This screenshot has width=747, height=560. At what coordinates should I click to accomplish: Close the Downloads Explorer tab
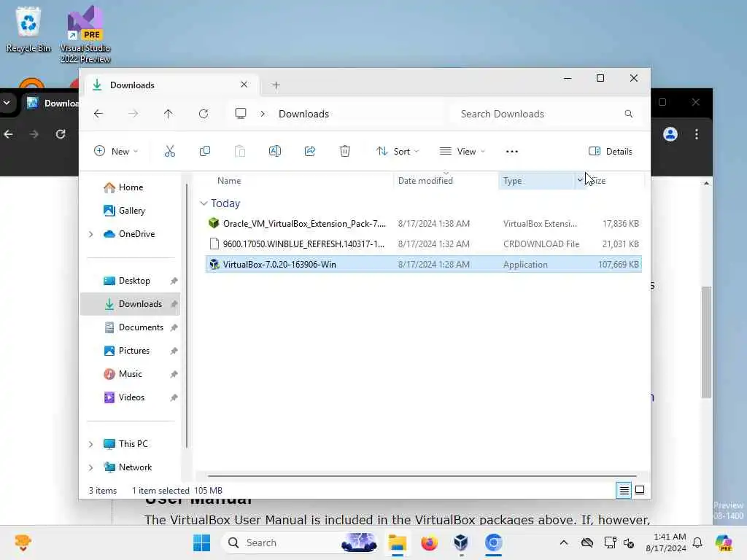coord(244,85)
